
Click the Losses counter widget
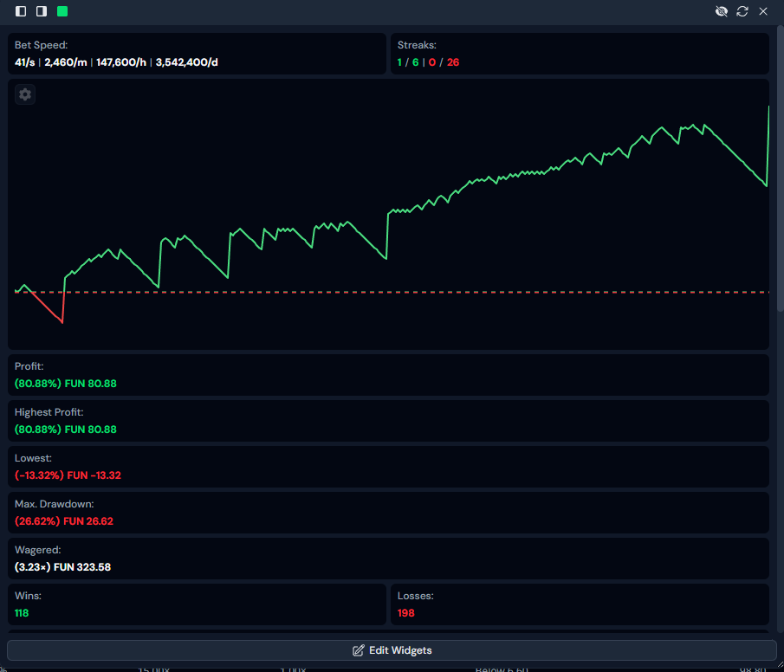[580, 604]
